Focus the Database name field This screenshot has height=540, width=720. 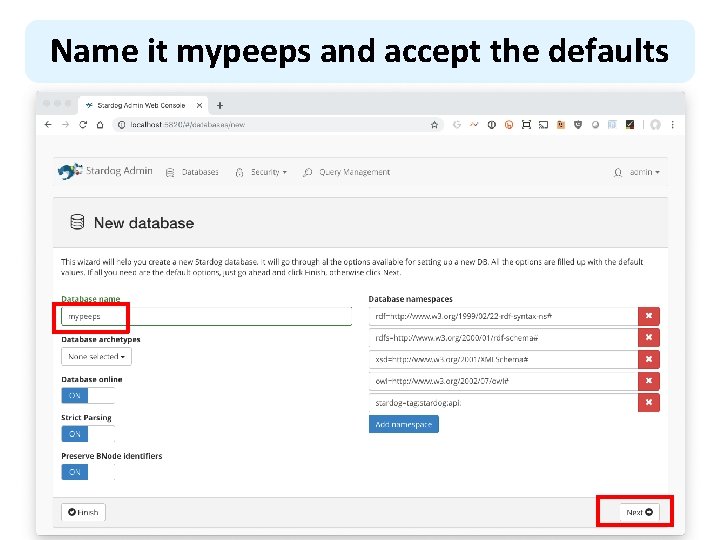pyautogui.click(x=207, y=316)
